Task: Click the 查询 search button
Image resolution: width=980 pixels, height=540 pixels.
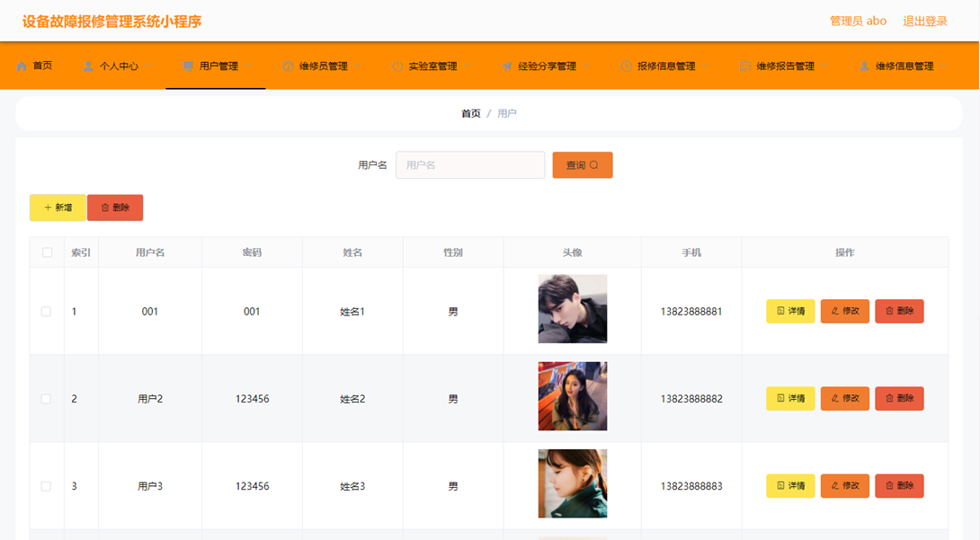Action: [x=583, y=164]
